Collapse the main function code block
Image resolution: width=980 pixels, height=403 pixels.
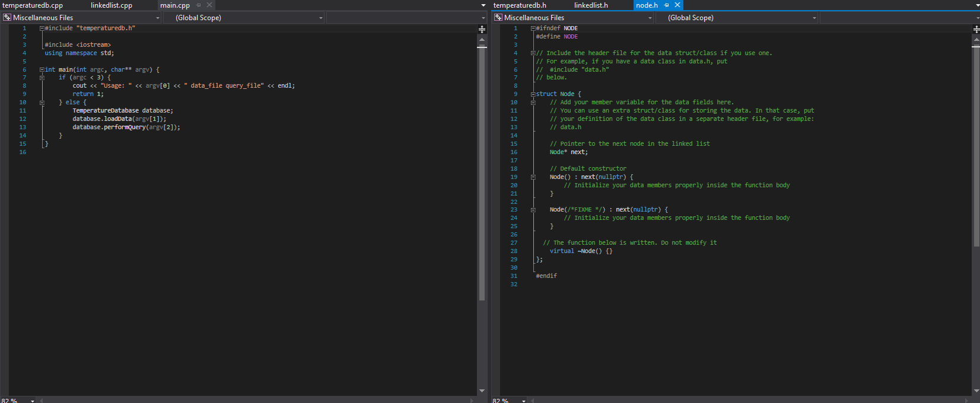pyautogui.click(x=42, y=69)
